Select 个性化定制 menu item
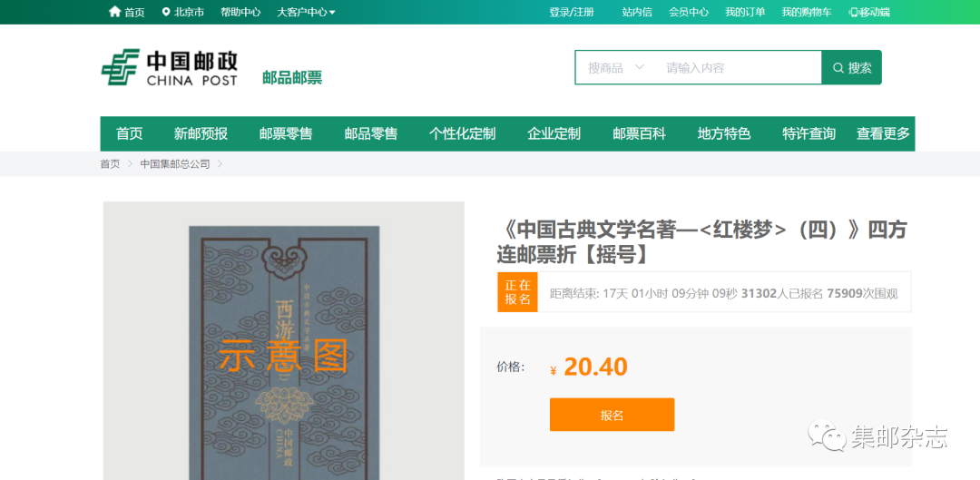The height and width of the screenshot is (480, 980). coord(462,133)
